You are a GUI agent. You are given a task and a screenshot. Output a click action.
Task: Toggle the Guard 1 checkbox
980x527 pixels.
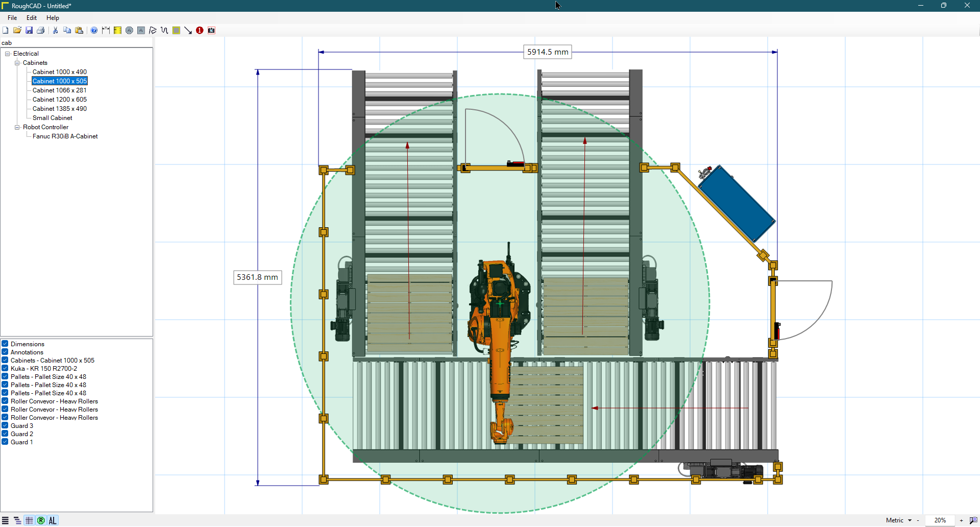click(x=5, y=442)
